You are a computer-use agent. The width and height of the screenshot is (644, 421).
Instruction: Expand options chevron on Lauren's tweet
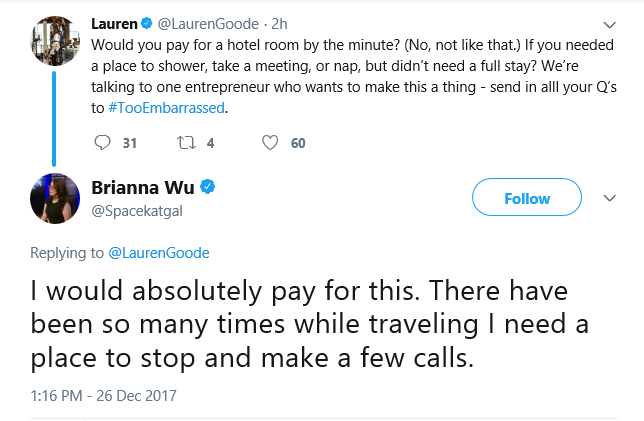pos(610,25)
